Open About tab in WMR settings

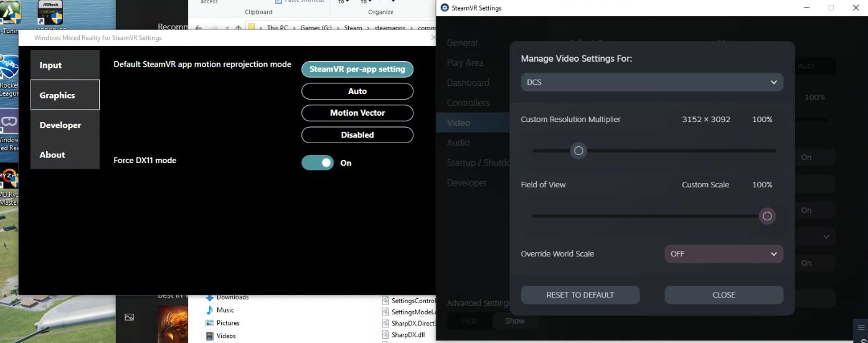pos(65,155)
